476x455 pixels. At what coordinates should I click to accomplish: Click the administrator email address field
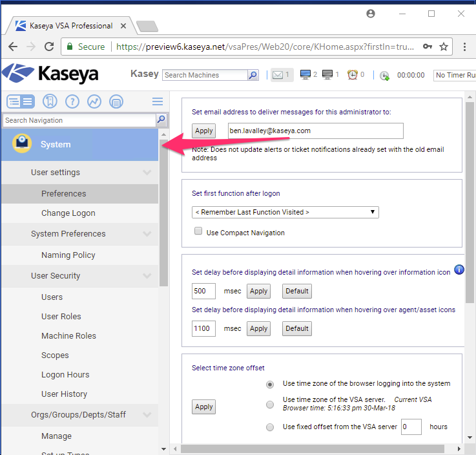pos(316,131)
